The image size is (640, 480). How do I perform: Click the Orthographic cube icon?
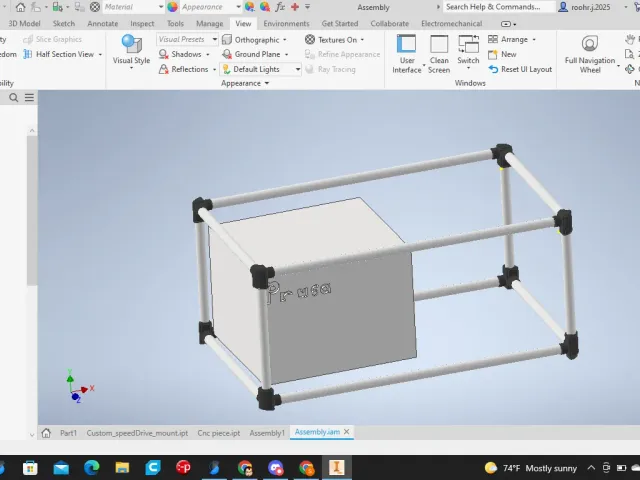tap(227, 40)
